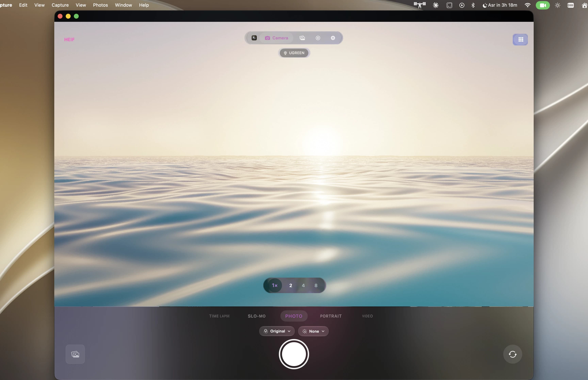Click the weightlifter menu bar icon

pos(419,5)
